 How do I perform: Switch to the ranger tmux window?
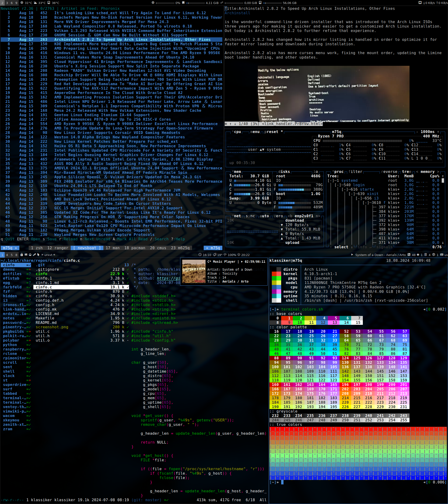pos(58,248)
